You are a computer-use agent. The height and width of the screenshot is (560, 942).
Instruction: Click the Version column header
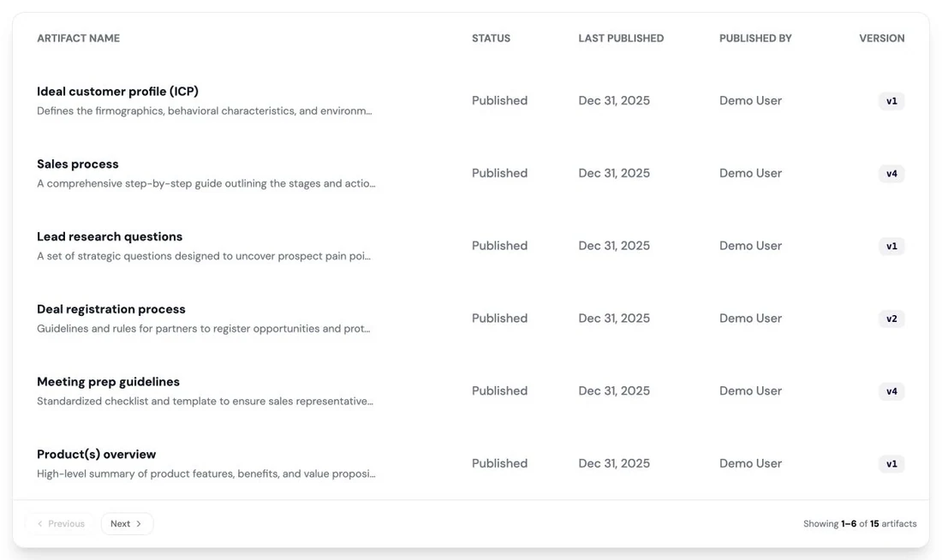tap(882, 39)
